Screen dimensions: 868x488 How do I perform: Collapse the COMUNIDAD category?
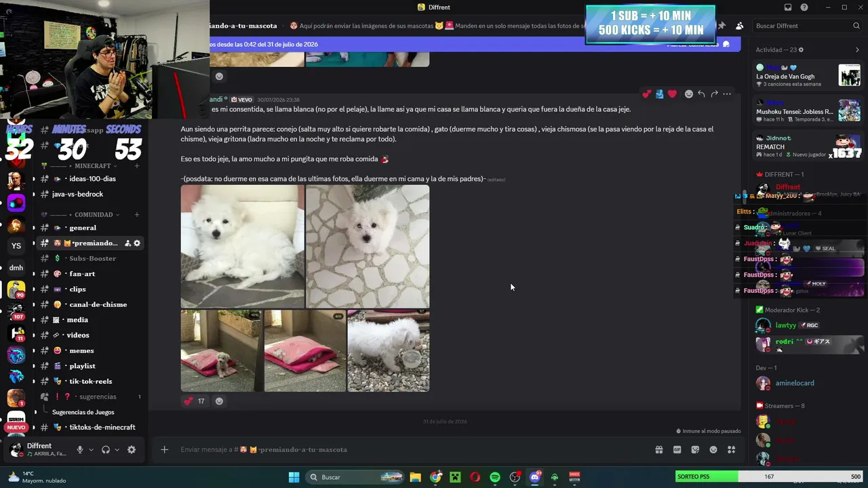click(94, 215)
